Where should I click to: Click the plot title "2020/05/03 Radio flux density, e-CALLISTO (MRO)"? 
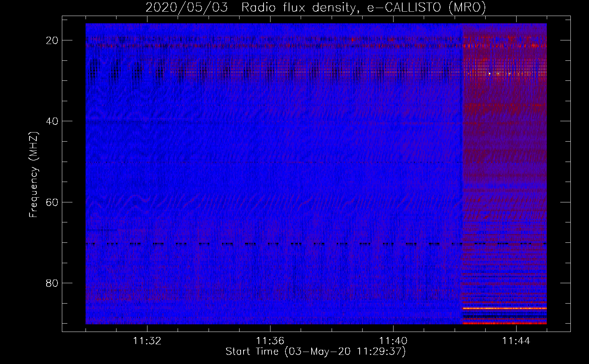coord(316,7)
